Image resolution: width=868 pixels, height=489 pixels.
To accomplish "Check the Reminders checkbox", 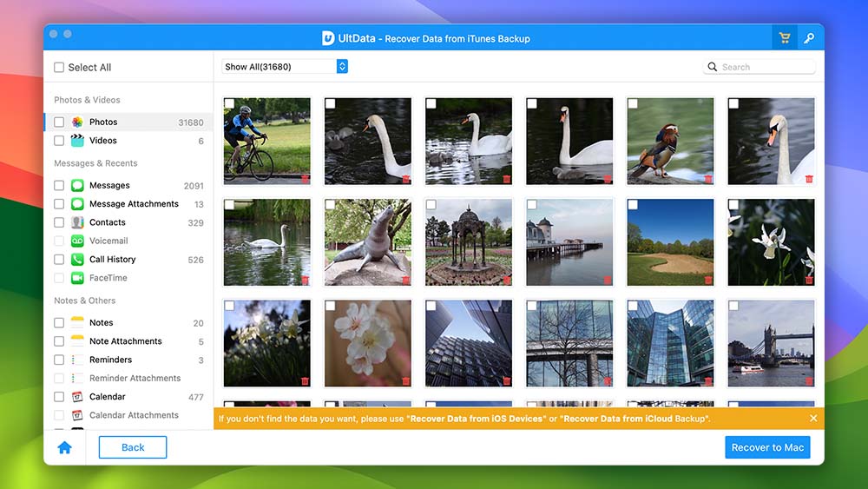I will pyautogui.click(x=59, y=360).
